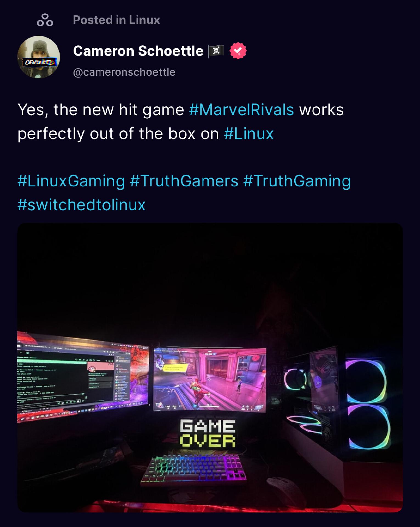This screenshot has height=527, width=420.
Task: Open the @cameronschoettle handle
Action: [x=124, y=72]
